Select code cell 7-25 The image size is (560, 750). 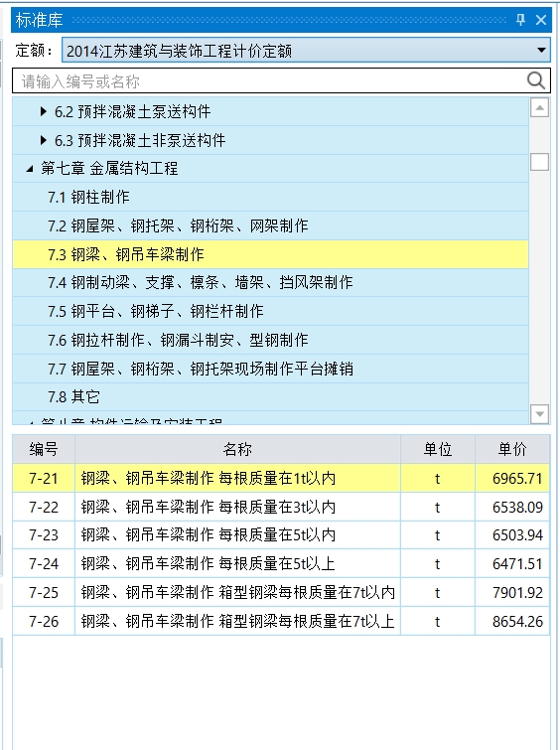tap(44, 593)
